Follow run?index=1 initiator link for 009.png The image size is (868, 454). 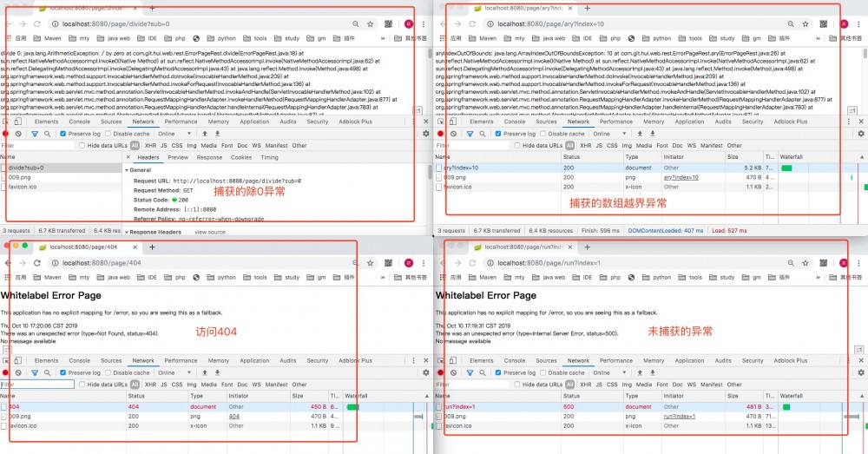680,417
